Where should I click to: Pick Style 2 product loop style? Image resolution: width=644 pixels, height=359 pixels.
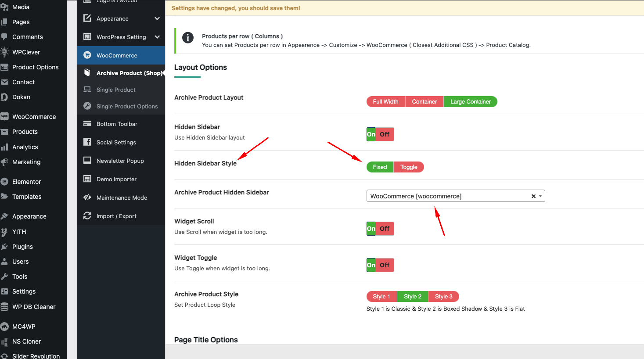[x=413, y=297]
